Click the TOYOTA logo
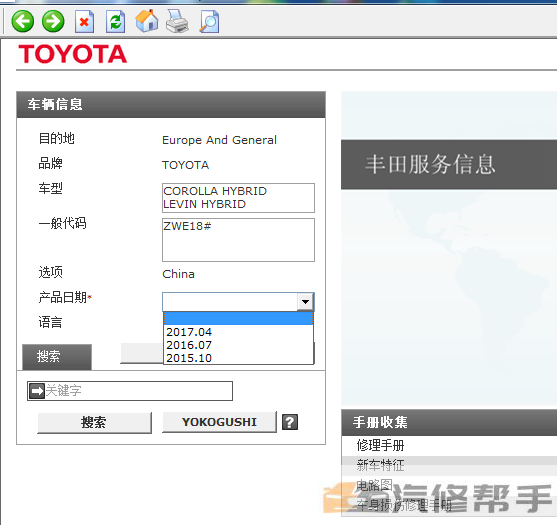This screenshot has height=525, width=557. pos(73,54)
